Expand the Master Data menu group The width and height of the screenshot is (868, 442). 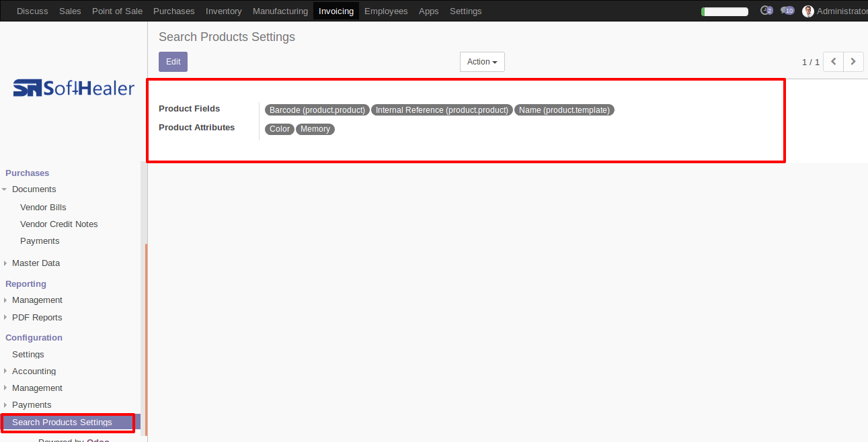pyautogui.click(x=36, y=263)
